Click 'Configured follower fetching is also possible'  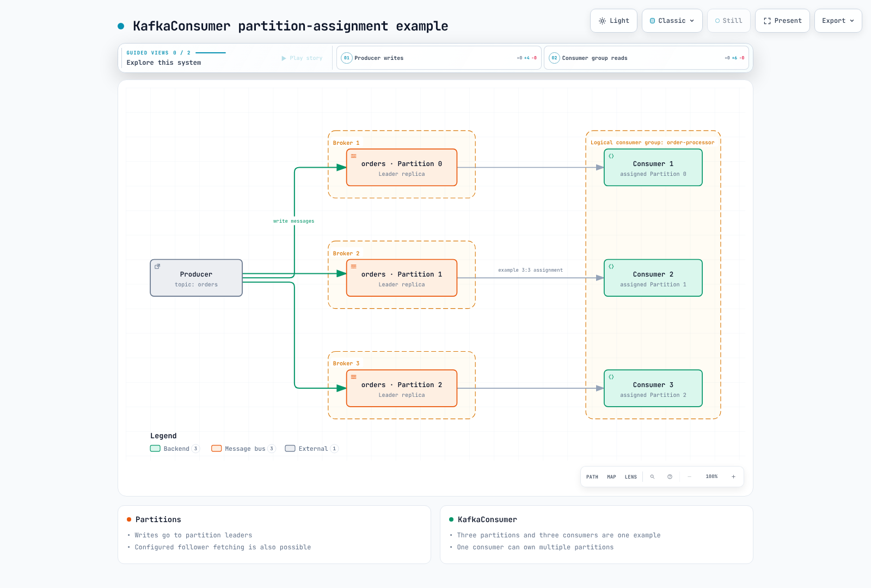[x=223, y=547]
